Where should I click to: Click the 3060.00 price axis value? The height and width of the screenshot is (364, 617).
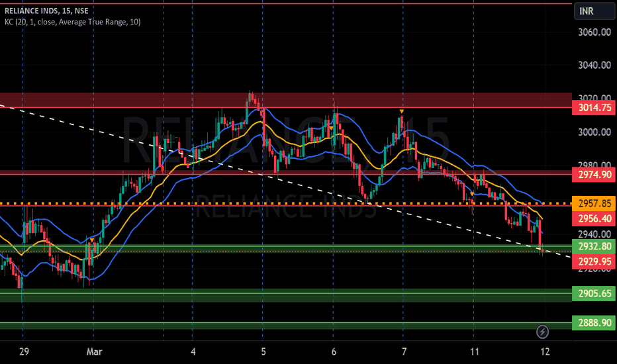pos(594,32)
